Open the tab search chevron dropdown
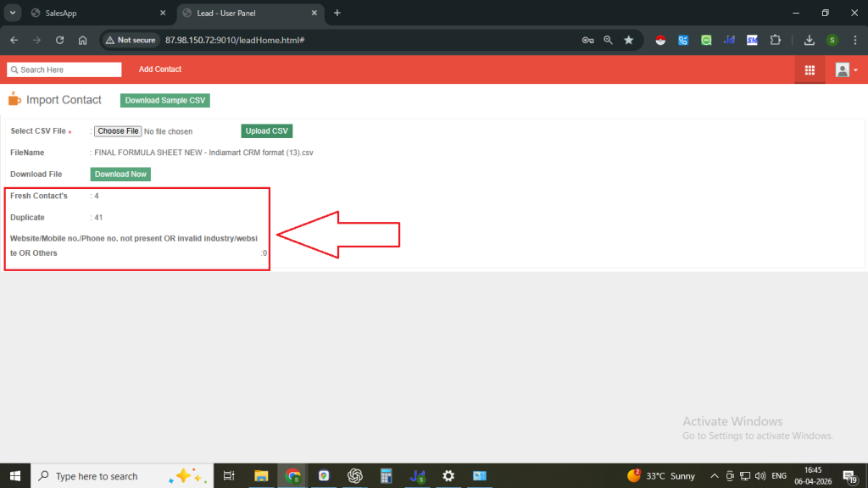The width and height of the screenshot is (868, 488). point(14,13)
